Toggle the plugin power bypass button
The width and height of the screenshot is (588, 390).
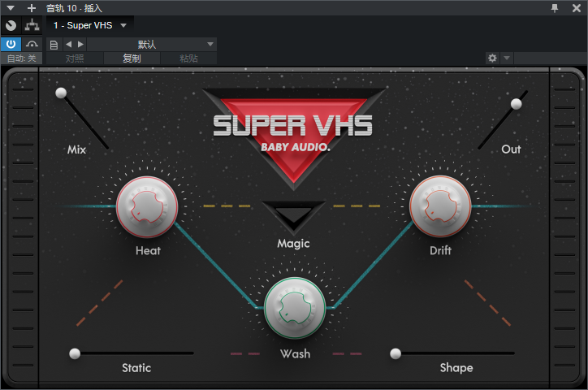[11, 44]
